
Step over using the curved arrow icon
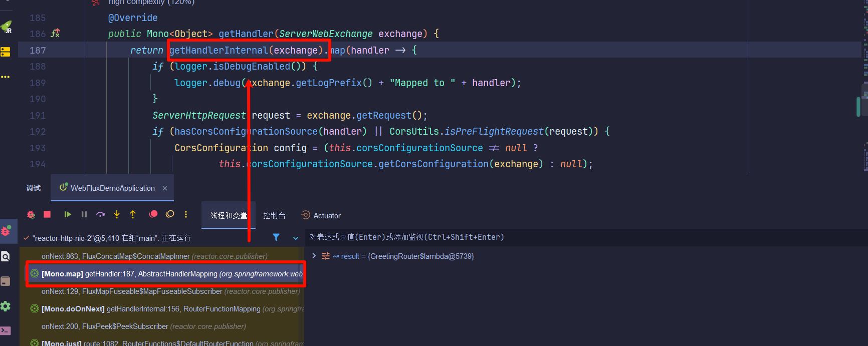[101, 214]
